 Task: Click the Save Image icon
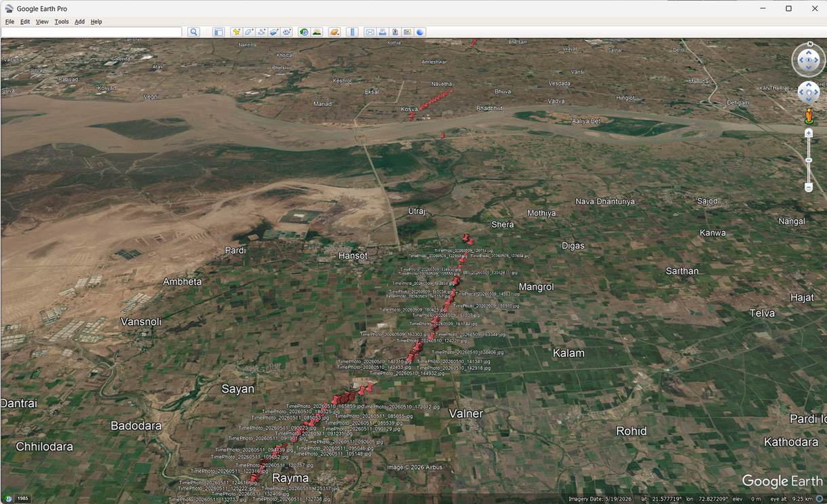[395, 32]
